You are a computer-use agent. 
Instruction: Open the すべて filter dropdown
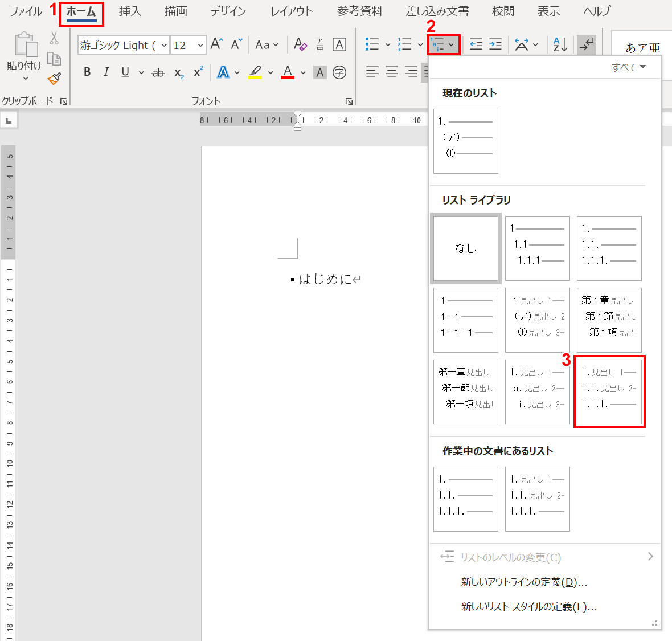628,67
